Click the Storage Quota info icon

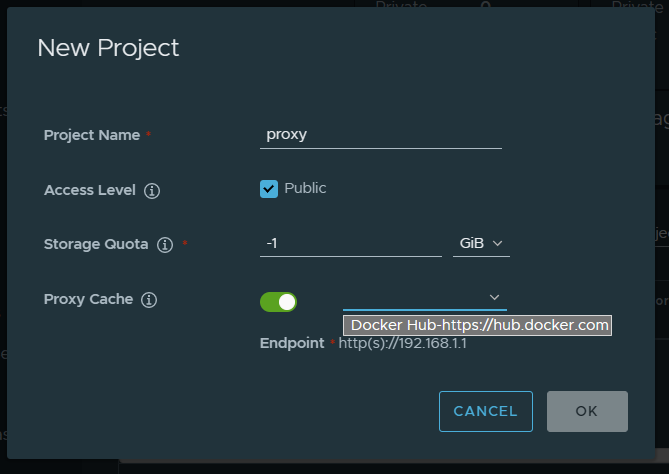point(166,244)
